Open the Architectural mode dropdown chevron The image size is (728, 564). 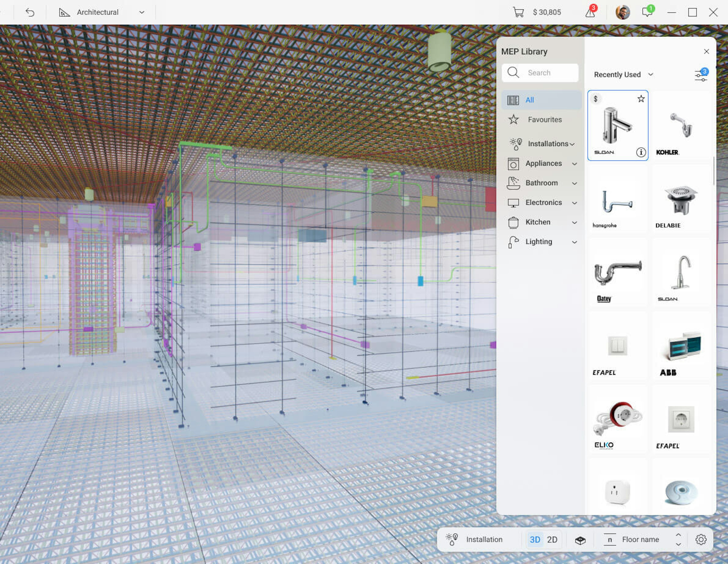pos(142,12)
